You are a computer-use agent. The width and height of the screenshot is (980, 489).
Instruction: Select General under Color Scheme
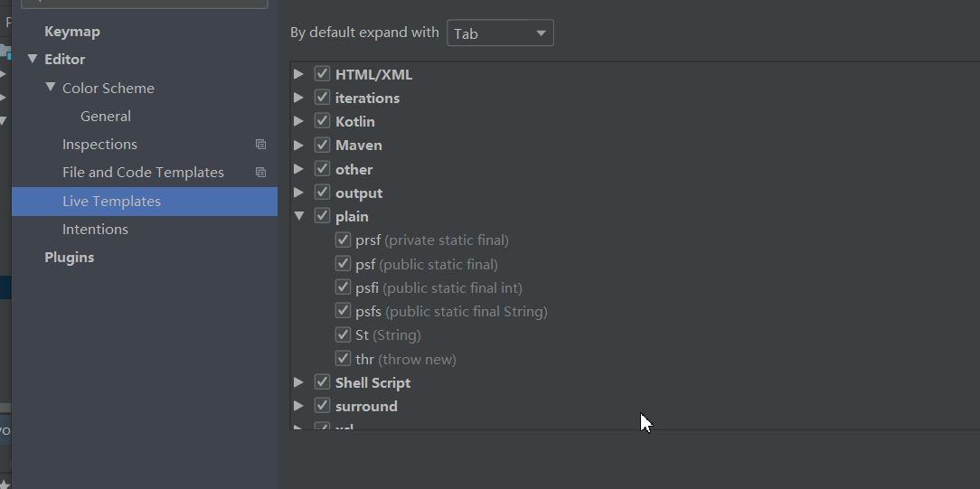106,117
